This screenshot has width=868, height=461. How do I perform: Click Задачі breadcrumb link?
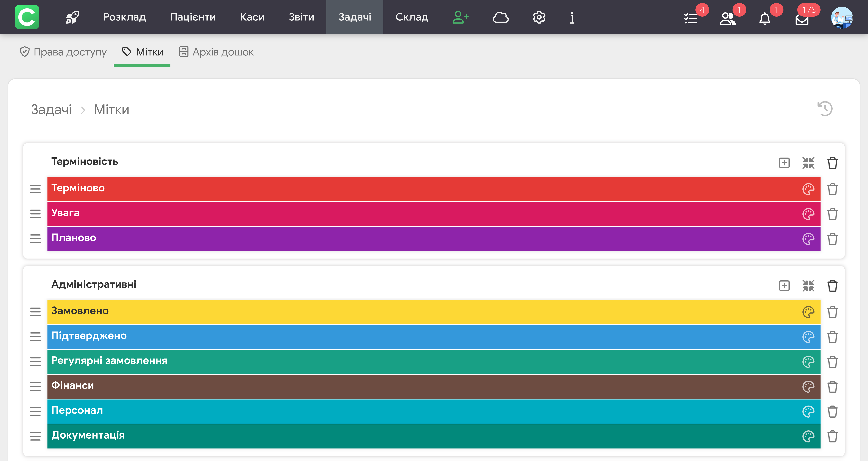coord(51,109)
